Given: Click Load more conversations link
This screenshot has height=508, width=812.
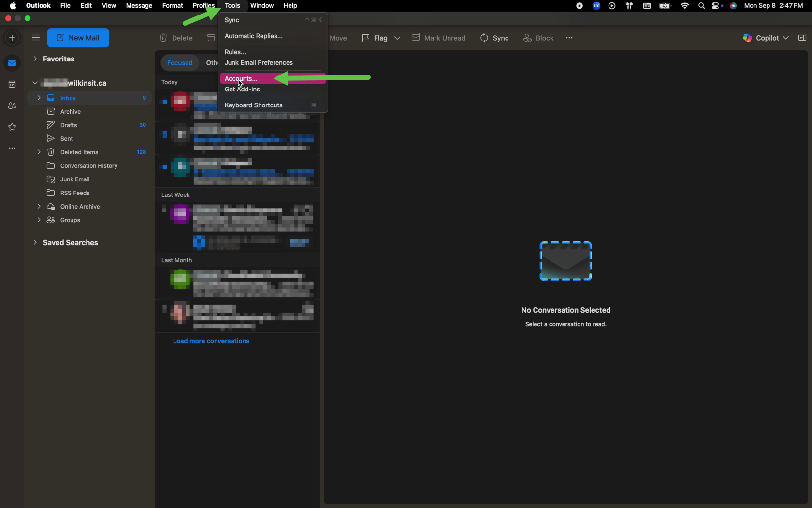Looking at the screenshot, I should click(211, 341).
